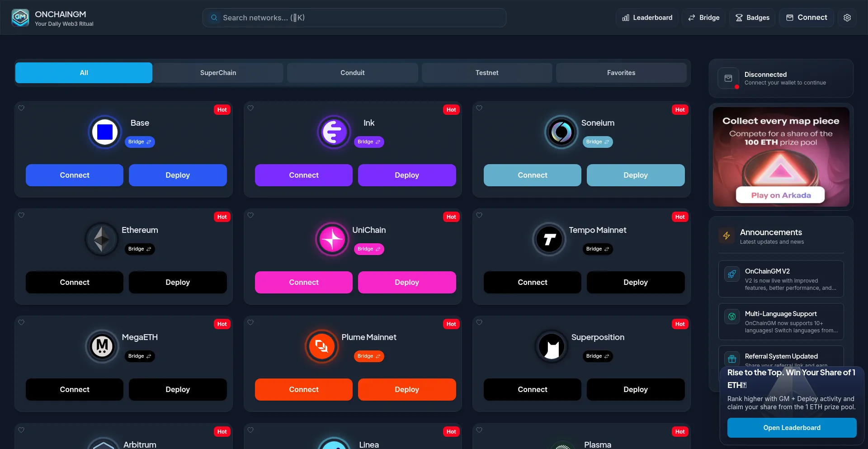
Task: Open the UniChain Bridge badge
Action: pyautogui.click(x=369, y=249)
